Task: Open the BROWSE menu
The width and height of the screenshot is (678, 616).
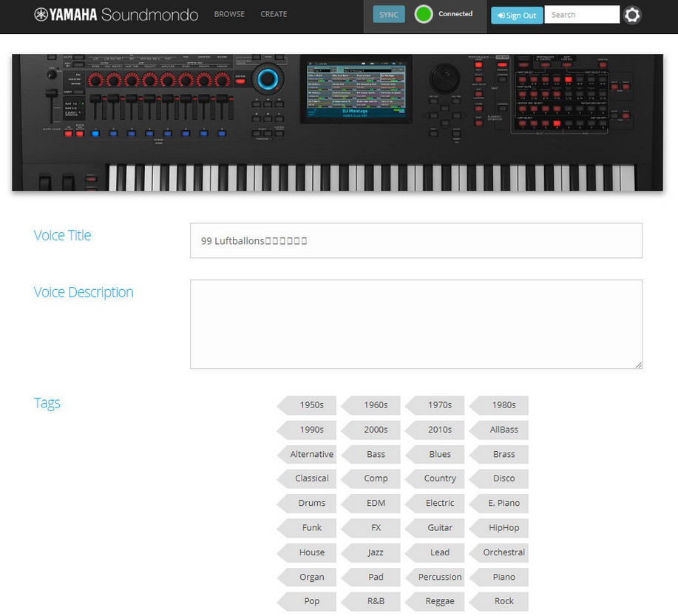Action: [x=229, y=14]
